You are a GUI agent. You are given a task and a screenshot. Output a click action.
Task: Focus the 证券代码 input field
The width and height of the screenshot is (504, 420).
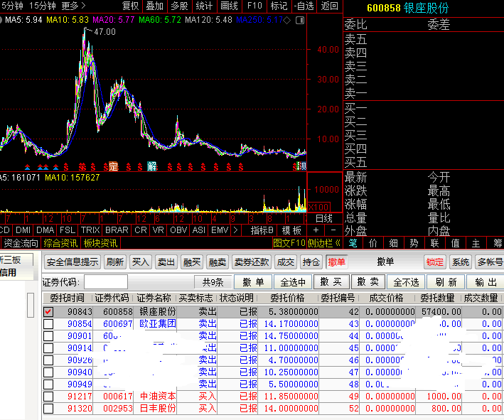pos(106,282)
